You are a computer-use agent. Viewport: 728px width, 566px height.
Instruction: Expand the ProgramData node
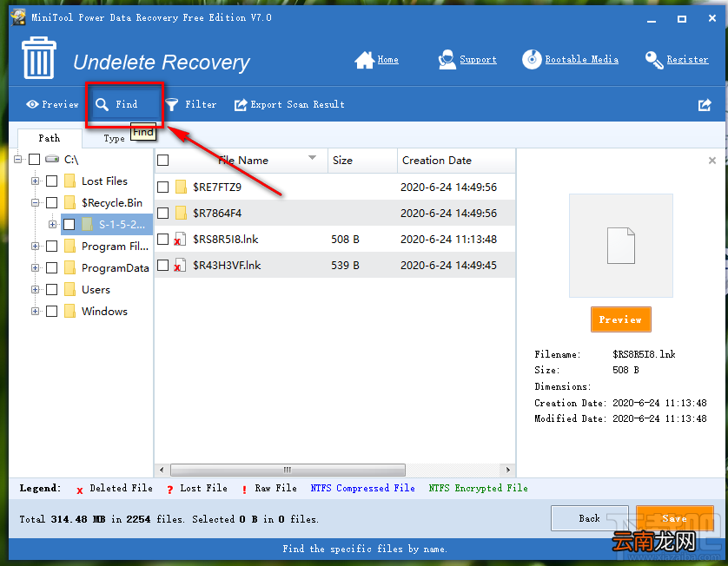click(x=35, y=267)
